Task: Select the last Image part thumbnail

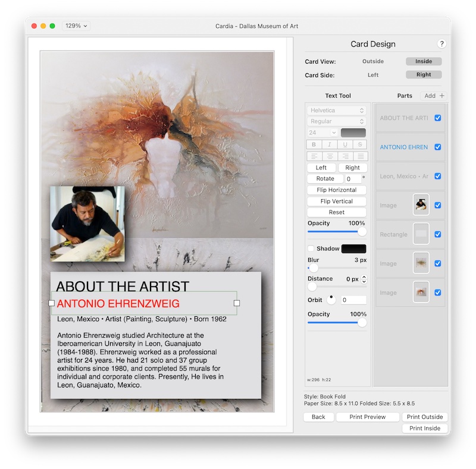Action: (421, 292)
